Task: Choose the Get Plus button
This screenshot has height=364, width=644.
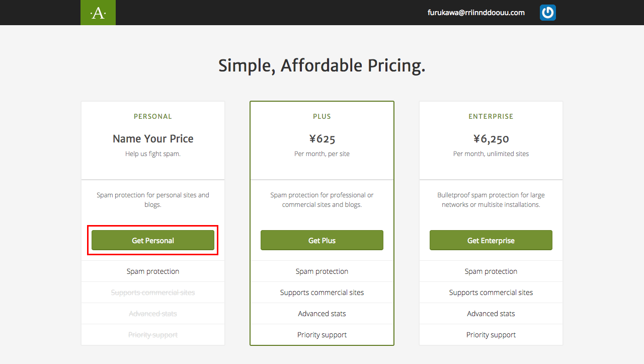Action: pyautogui.click(x=322, y=240)
